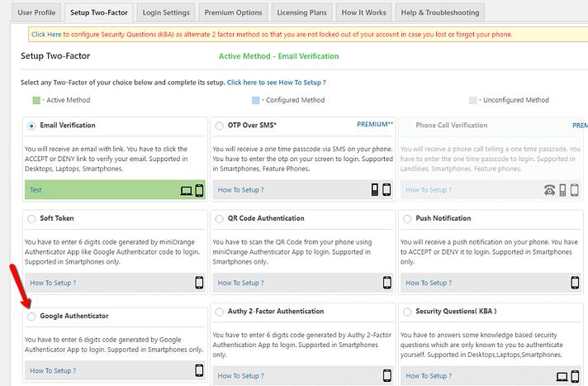
Task: Select the Google Authenticator radio button
Action: 31,317
